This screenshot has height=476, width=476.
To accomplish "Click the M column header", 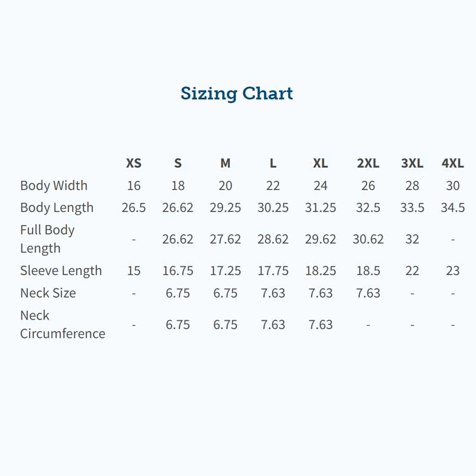I will pyautogui.click(x=225, y=163).
